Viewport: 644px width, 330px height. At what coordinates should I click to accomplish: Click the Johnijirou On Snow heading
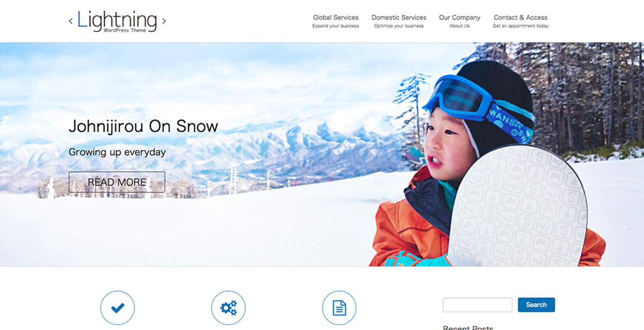click(143, 126)
